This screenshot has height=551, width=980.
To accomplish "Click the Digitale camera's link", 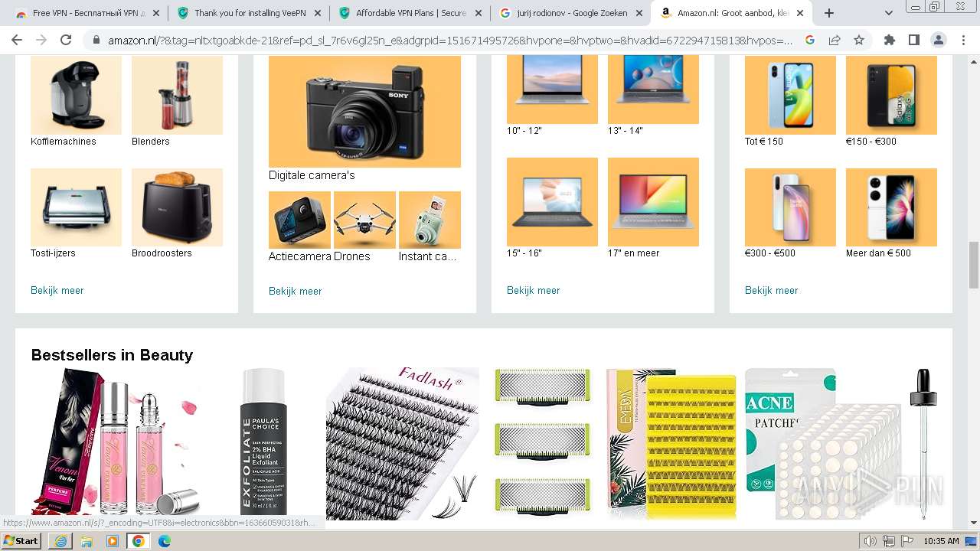I will coord(312,175).
